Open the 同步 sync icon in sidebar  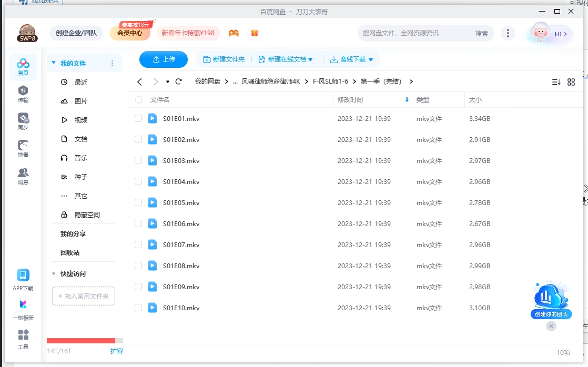(x=23, y=121)
